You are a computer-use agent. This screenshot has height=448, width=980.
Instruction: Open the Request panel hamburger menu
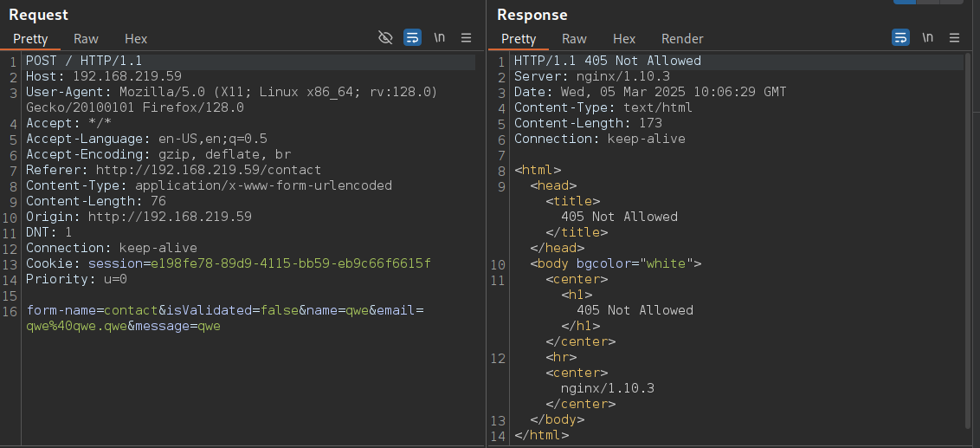point(467,37)
